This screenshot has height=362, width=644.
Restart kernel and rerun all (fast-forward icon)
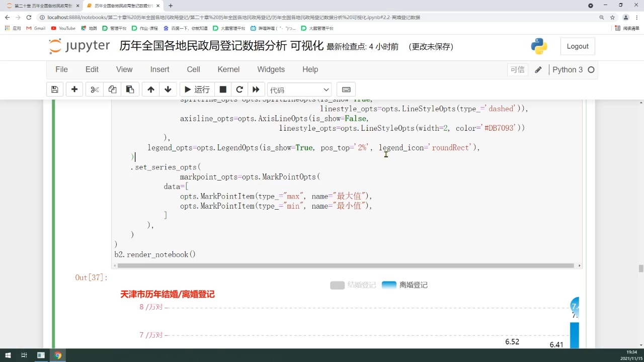(x=256, y=89)
